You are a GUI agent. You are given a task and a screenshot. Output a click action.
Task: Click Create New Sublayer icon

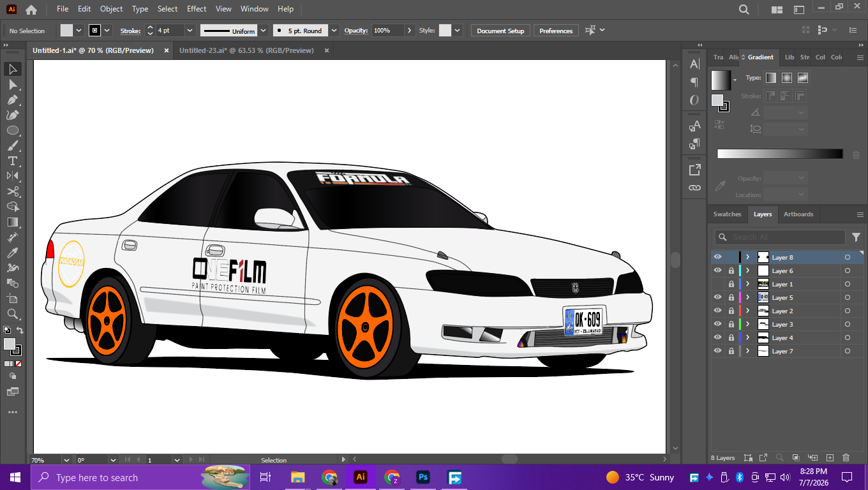pyautogui.click(x=812, y=457)
